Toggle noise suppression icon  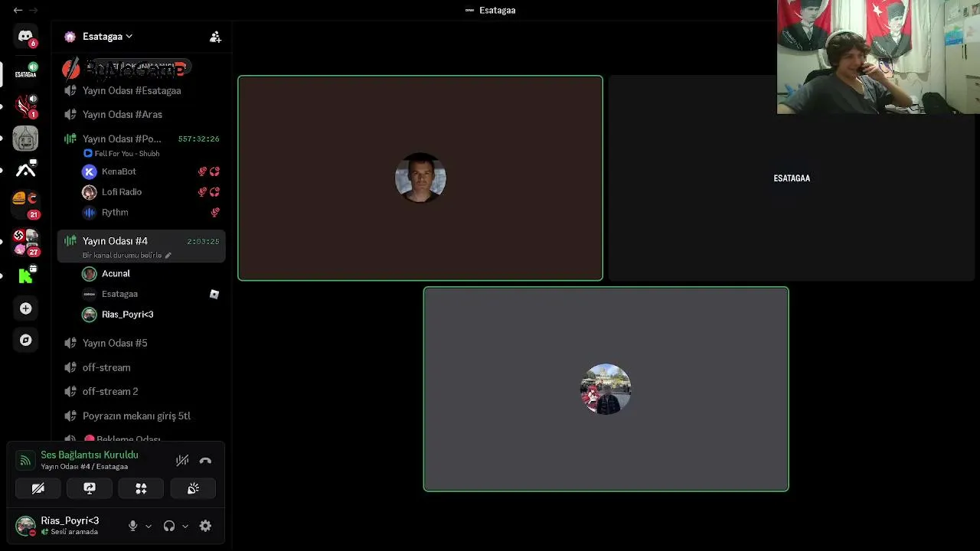182,461
